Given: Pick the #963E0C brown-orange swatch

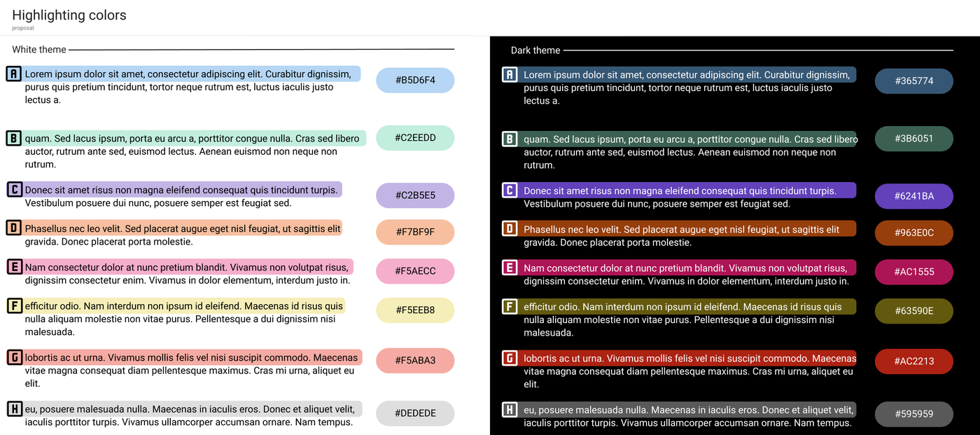Looking at the screenshot, I should point(914,233).
